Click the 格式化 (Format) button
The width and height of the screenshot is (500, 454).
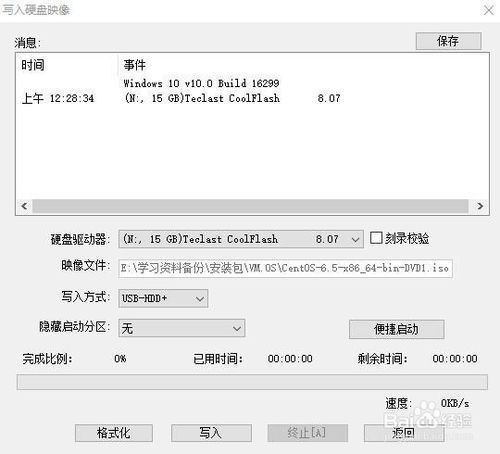tap(114, 433)
